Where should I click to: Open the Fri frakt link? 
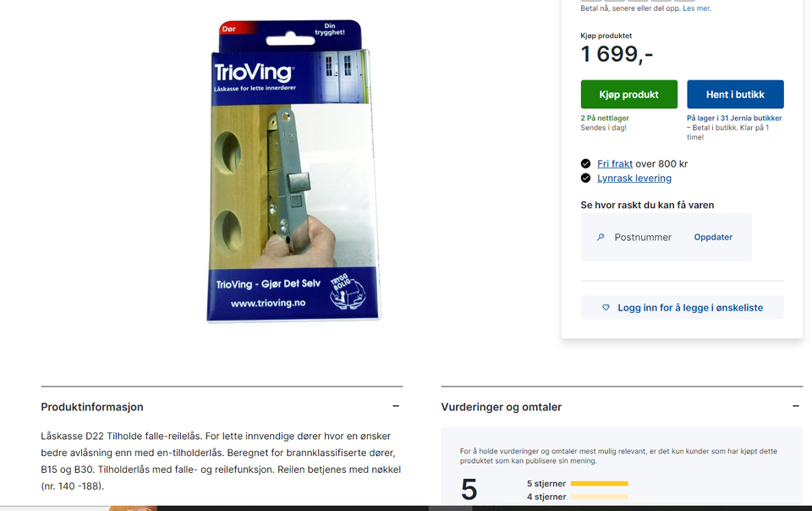(615, 163)
